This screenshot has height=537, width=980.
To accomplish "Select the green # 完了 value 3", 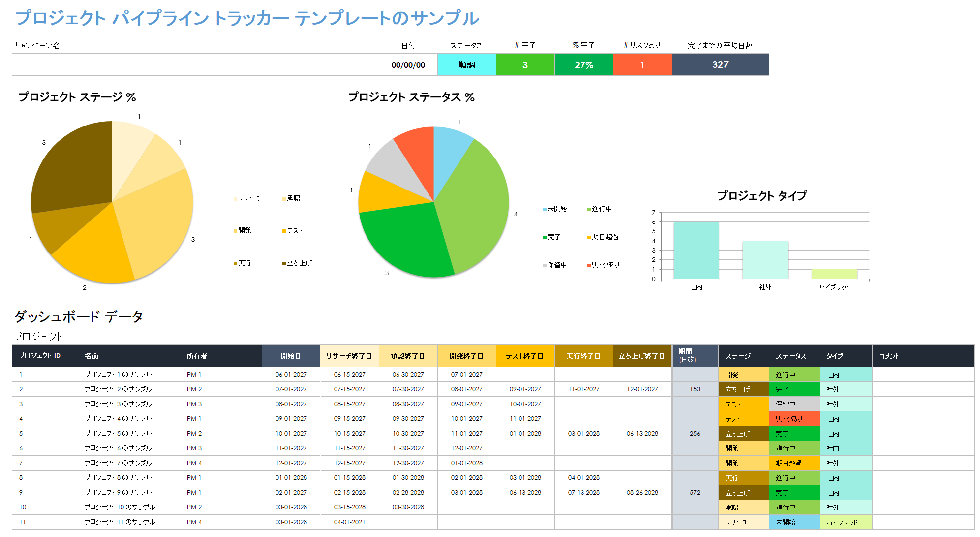I will (525, 64).
